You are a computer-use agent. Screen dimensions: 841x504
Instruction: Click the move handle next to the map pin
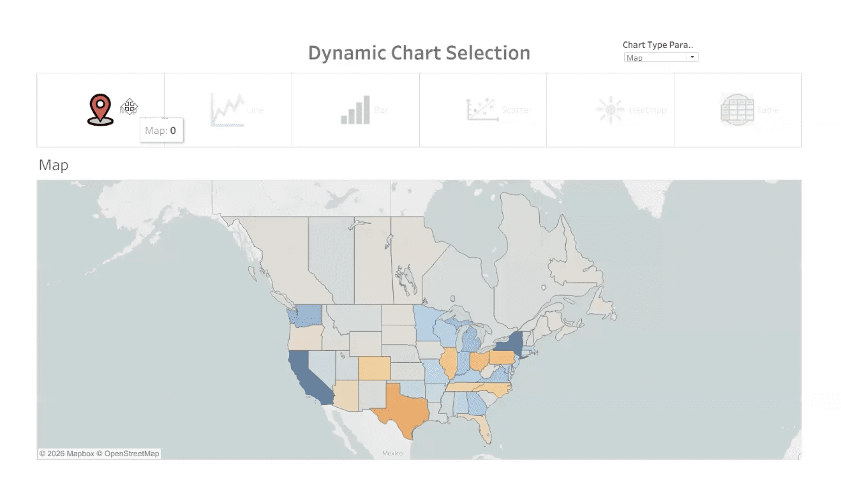click(130, 107)
